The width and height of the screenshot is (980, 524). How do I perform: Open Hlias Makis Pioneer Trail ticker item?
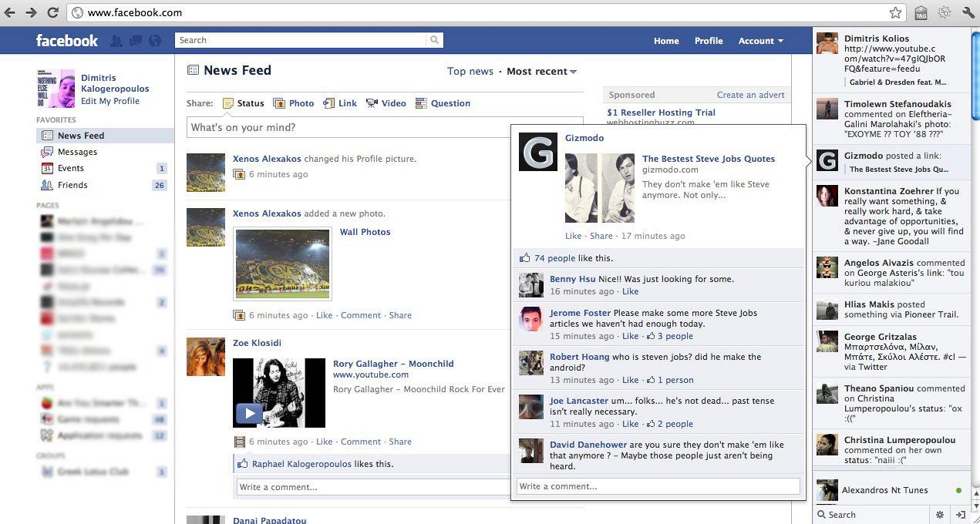pyautogui.click(x=891, y=310)
